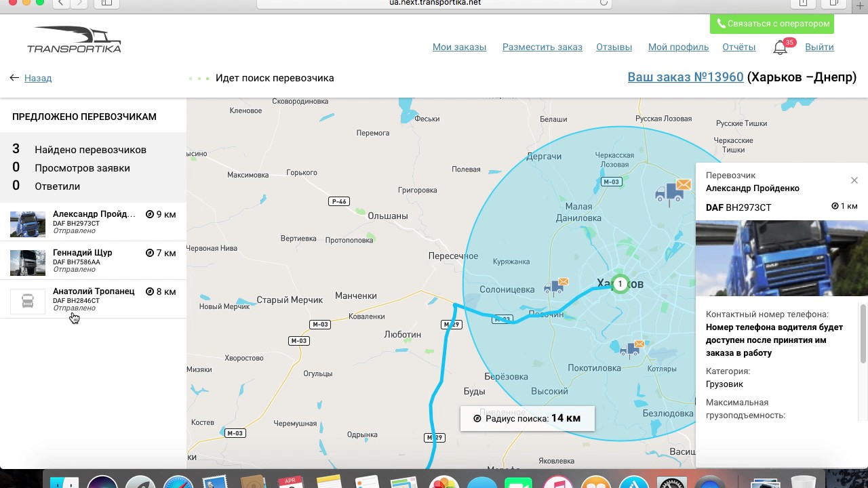Click DAF BH2846CT plate text
This screenshot has width=868, height=488.
click(x=76, y=300)
